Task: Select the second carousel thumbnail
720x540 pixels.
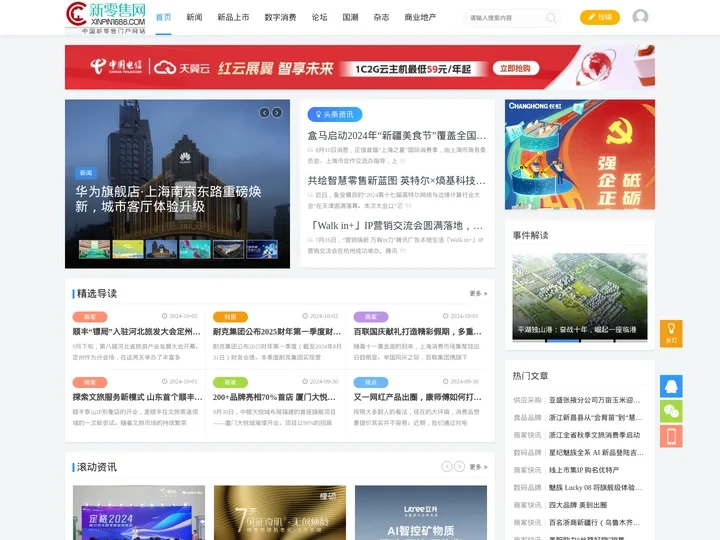Action: [128, 249]
